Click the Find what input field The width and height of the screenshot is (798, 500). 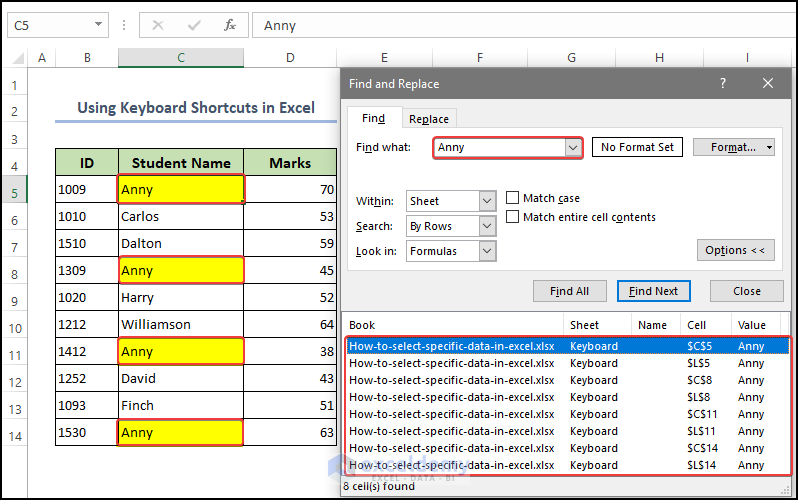[x=500, y=147]
